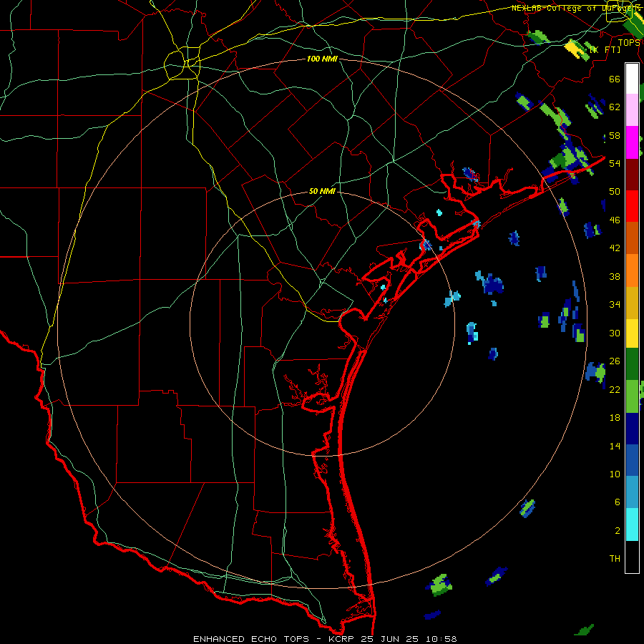Click the medium blue legend swatch
The height and width of the screenshot is (644, 644).
click(x=632, y=460)
